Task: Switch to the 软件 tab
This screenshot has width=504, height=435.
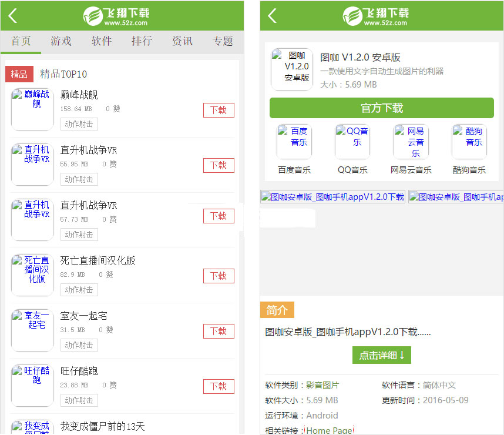Action: coord(102,41)
